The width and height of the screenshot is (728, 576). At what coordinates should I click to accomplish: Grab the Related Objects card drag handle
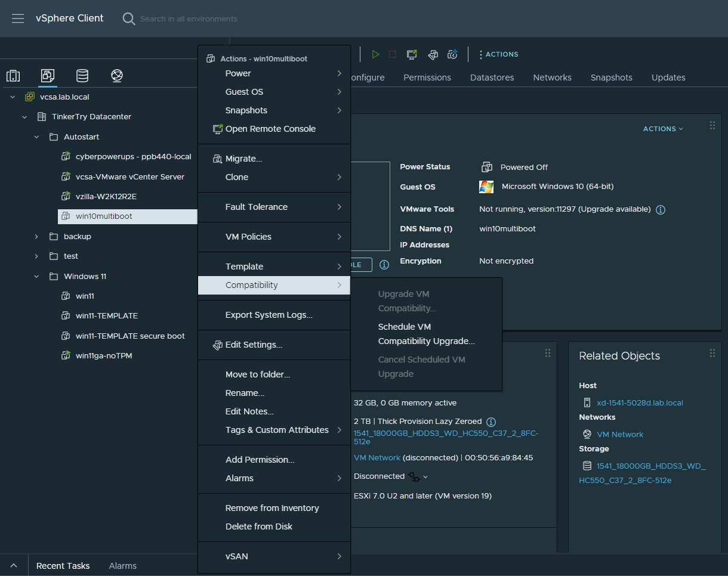pyautogui.click(x=712, y=353)
